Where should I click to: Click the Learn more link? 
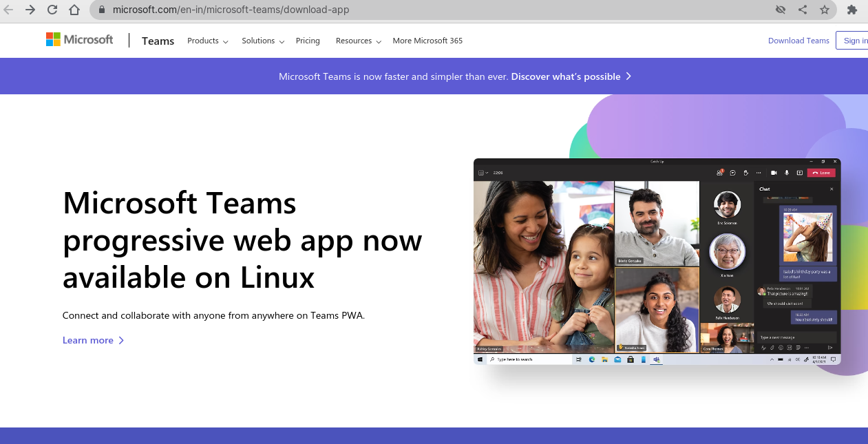coord(94,340)
